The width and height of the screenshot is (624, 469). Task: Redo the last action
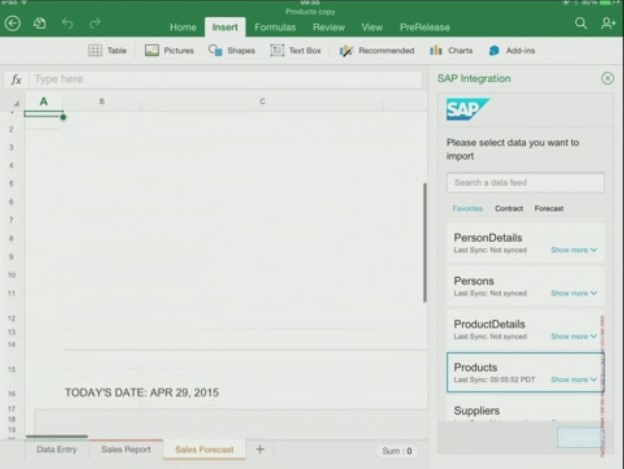pos(95,23)
